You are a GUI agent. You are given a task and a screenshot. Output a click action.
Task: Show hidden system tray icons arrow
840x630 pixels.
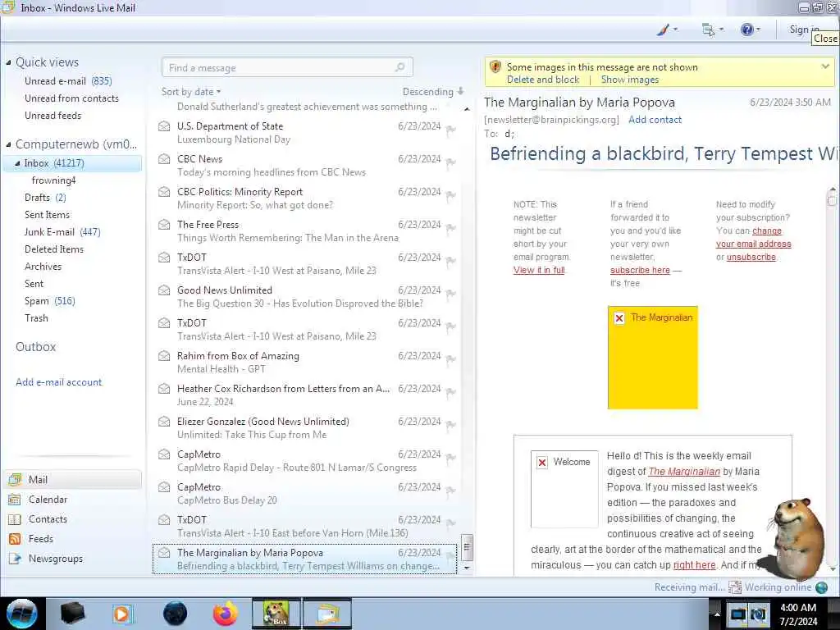[x=717, y=614]
